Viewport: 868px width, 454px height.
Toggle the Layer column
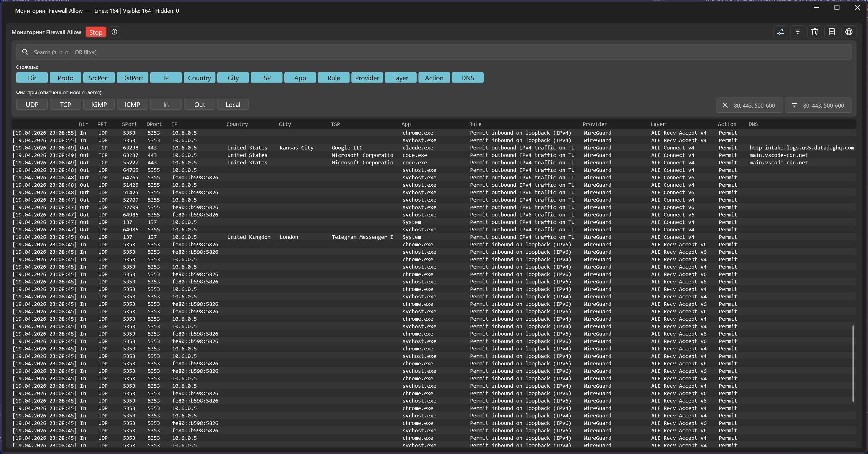tap(401, 78)
